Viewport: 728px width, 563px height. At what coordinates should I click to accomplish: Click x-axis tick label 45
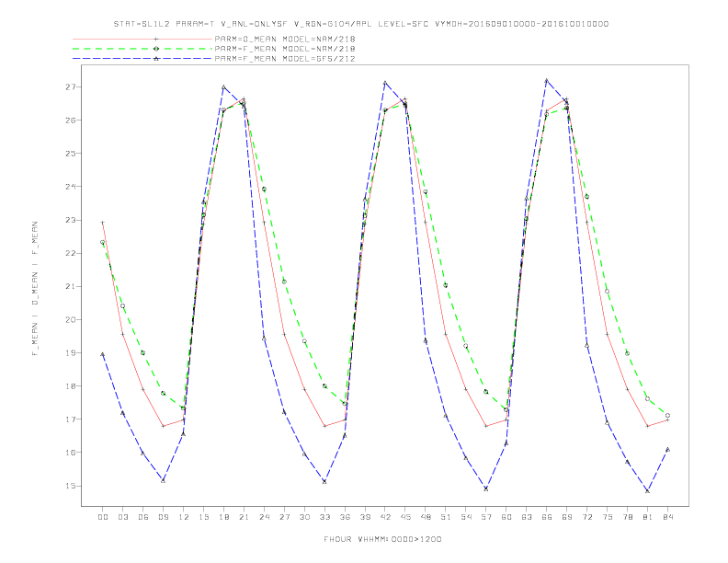pos(405,517)
